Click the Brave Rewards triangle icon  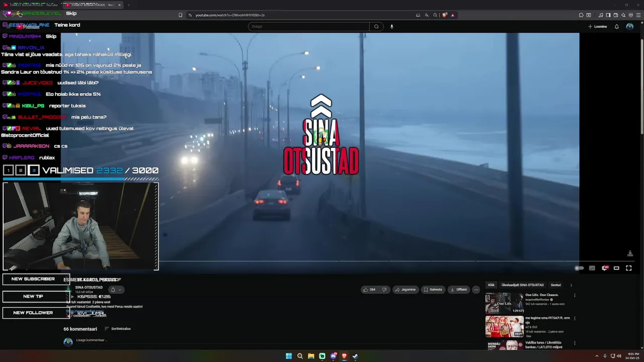point(452,15)
